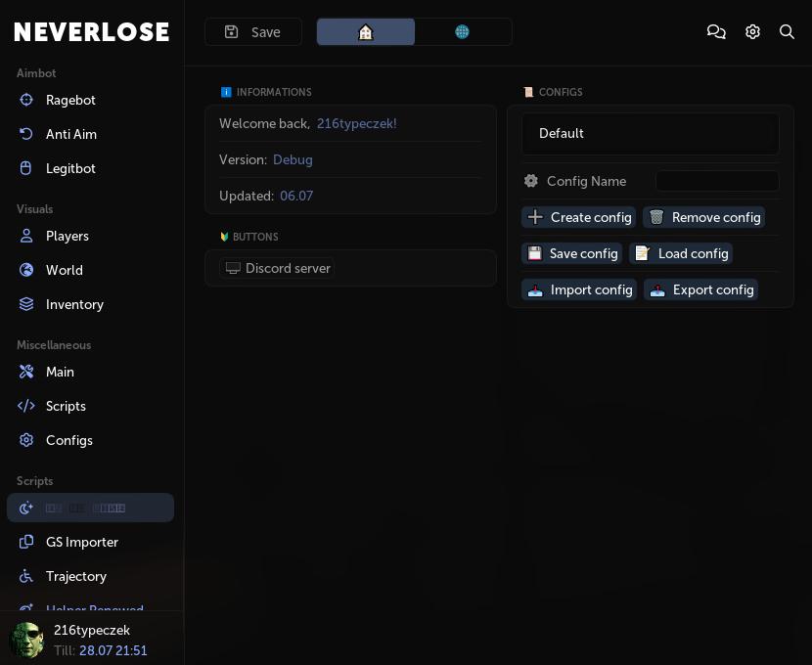Create a new config
Viewport: 812px width, 665px height.
(x=579, y=217)
